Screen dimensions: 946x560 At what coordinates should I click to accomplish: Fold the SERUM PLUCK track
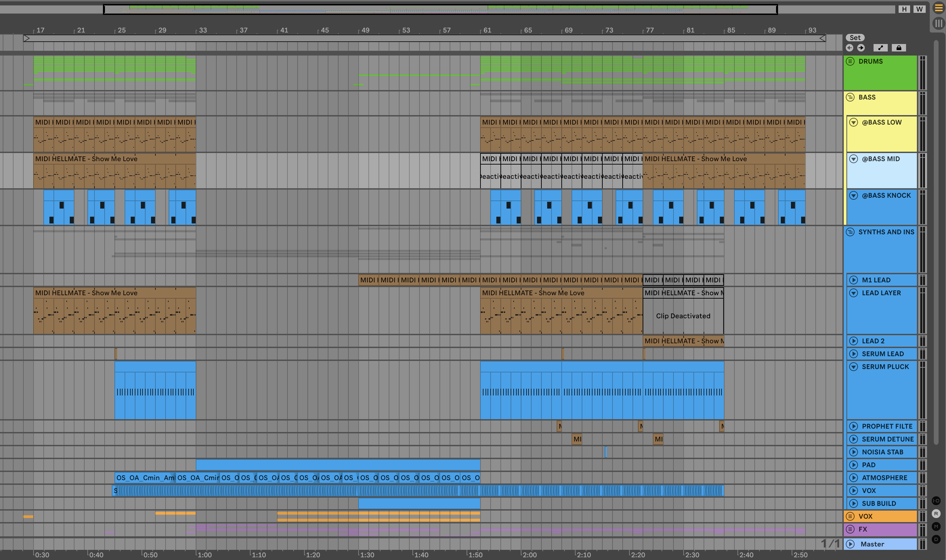(854, 366)
